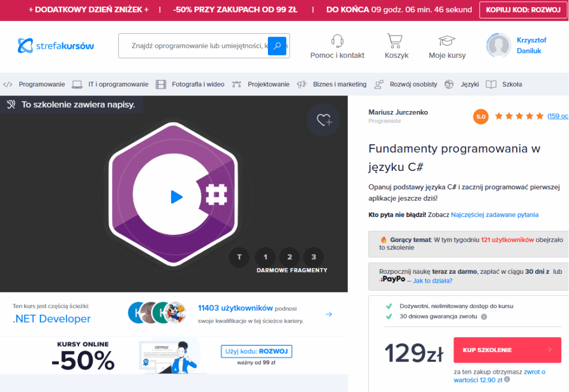Open Biznes i marketing category
This screenshot has width=569, height=392.
click(339, 84)
